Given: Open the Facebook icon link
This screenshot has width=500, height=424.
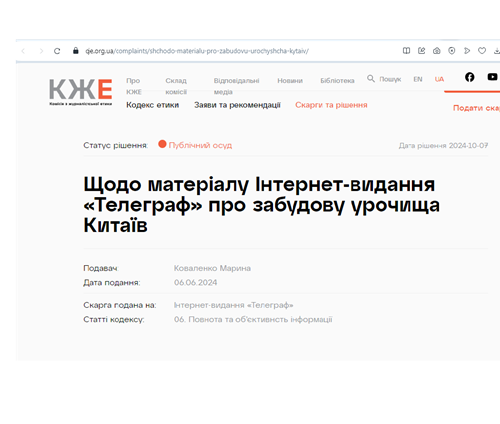Looking at the screenshot, I should 470,77.
